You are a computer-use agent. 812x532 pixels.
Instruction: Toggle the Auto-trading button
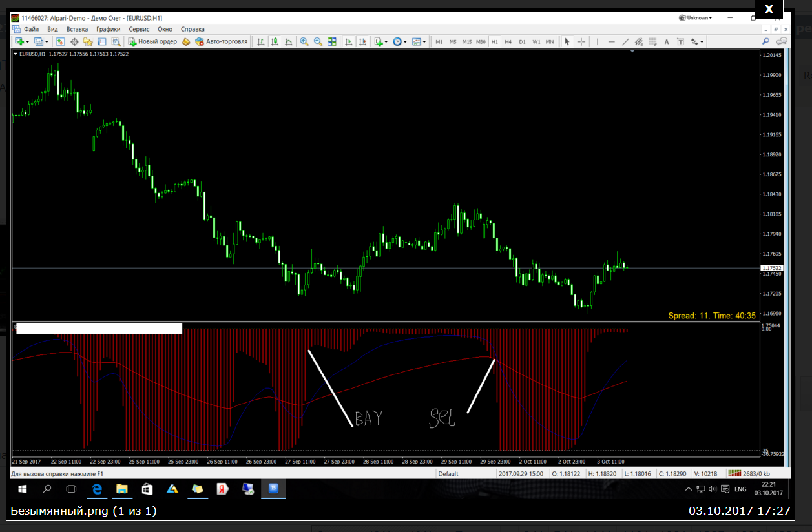[221, 41]
